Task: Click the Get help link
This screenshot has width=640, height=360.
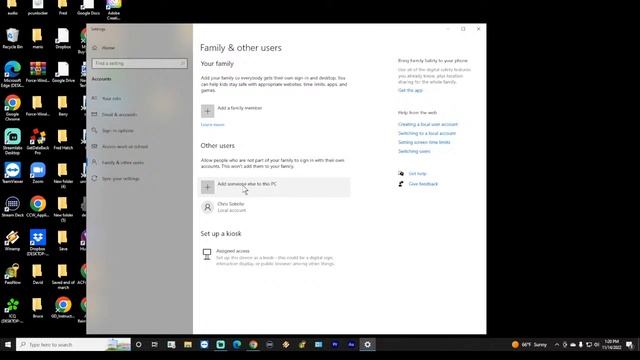Action: coord(417,173)
